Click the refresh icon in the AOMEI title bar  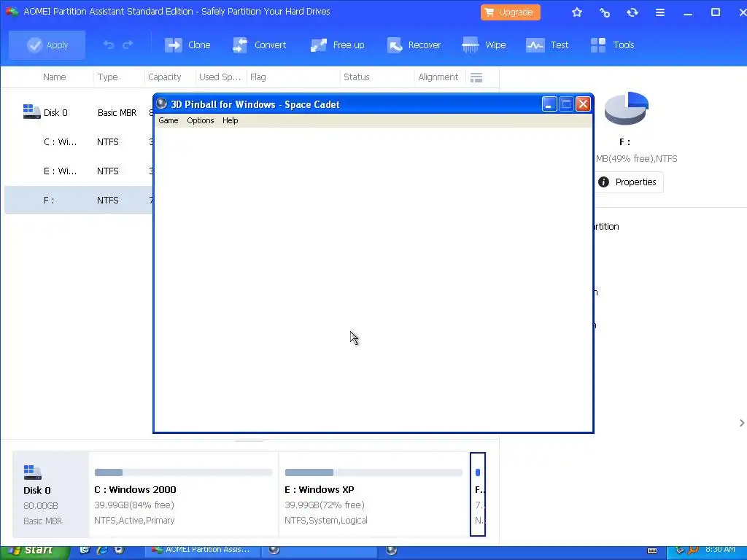tap(632, 12)
